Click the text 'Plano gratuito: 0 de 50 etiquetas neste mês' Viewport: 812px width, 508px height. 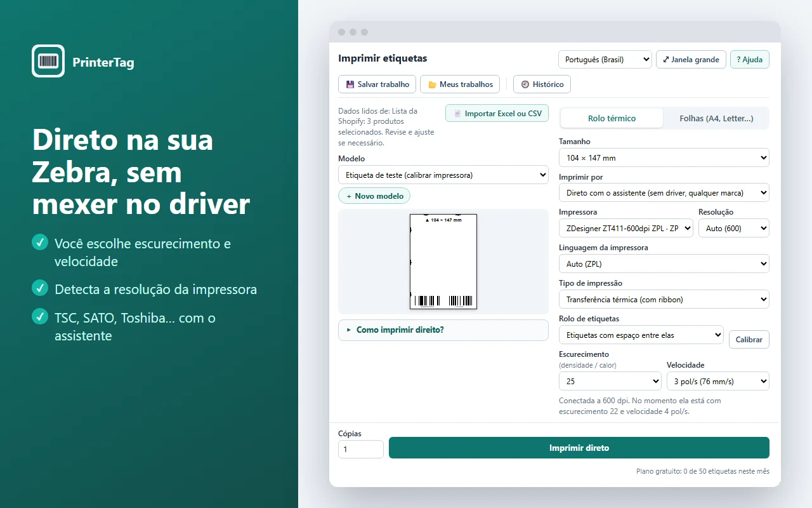703,471
